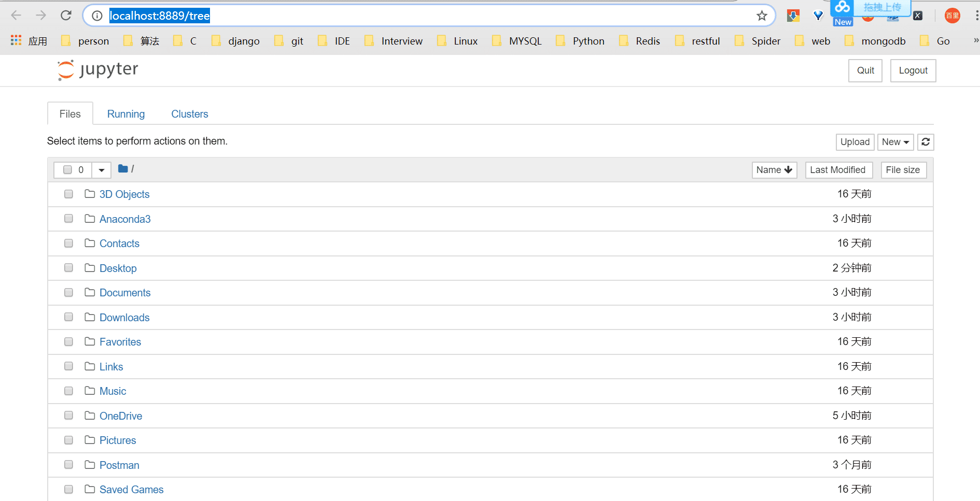Click the dark X extension icon
The image size is (980, 501).
(x=918, y=16)
